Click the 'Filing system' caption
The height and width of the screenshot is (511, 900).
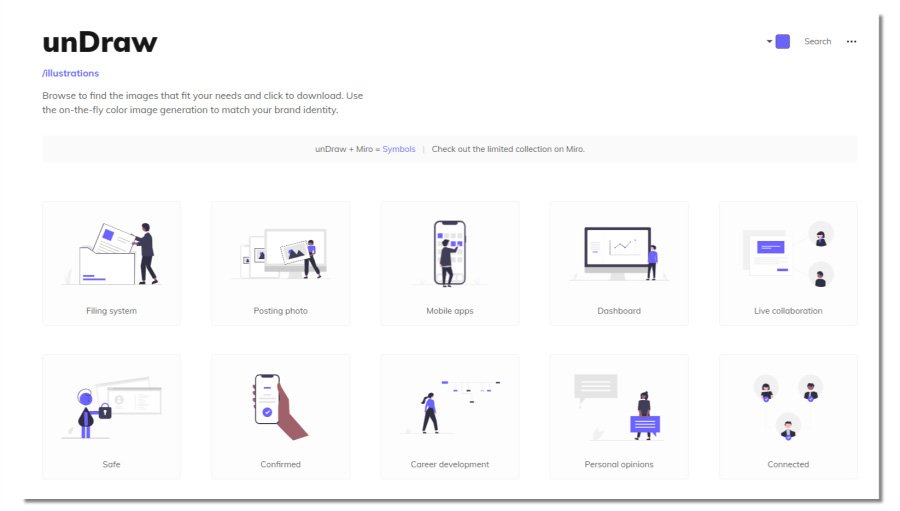pyautogui.click(x=111, y=311)
